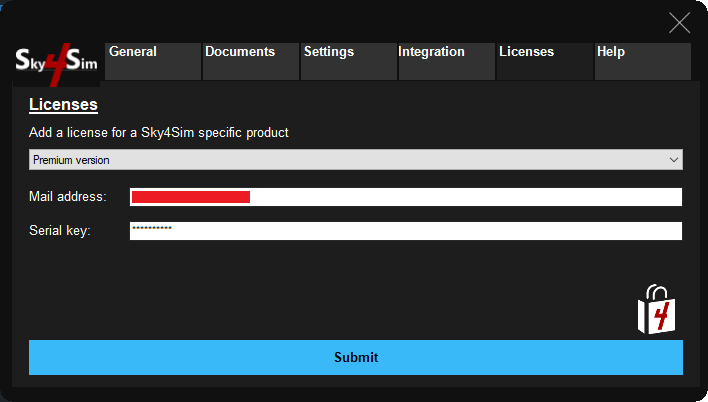Switch to the General tab

153,61
